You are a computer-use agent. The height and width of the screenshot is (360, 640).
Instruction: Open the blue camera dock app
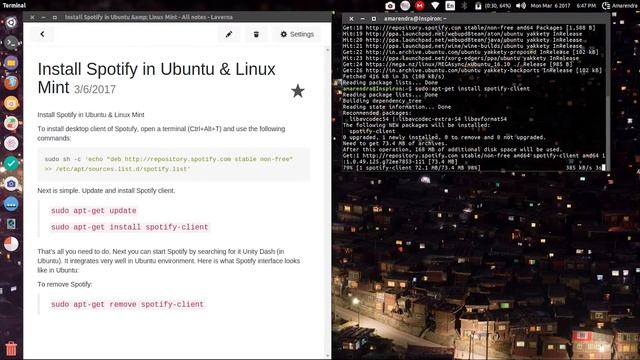(11, 184)
